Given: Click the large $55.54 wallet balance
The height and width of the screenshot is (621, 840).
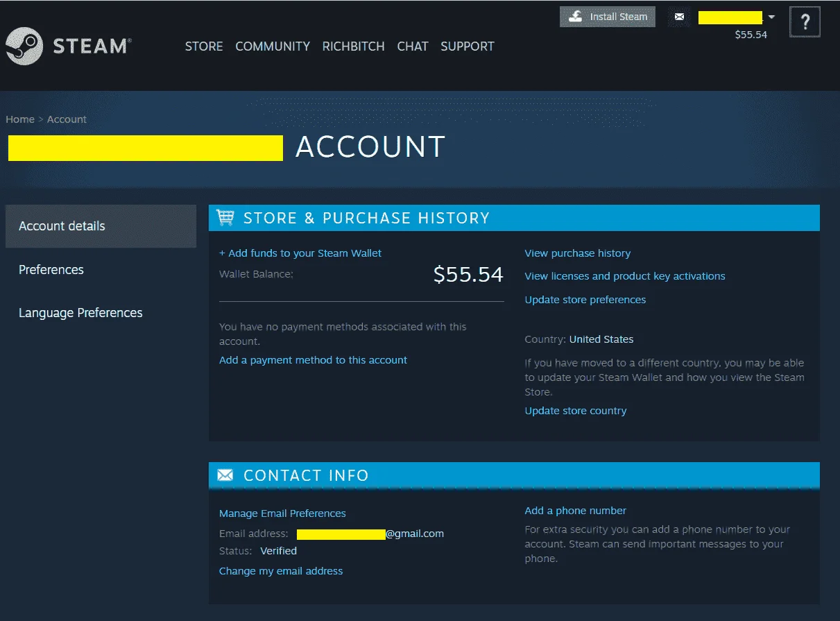Looking at the screenshot, I should 468,275.
